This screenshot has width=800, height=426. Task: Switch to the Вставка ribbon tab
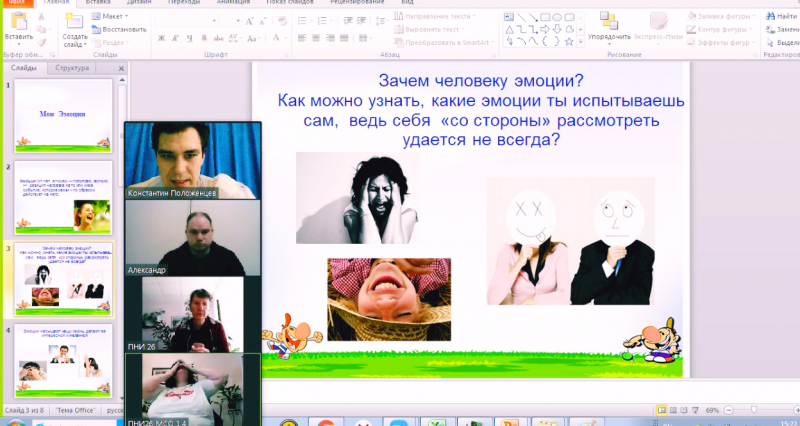(x=99, y=3)
